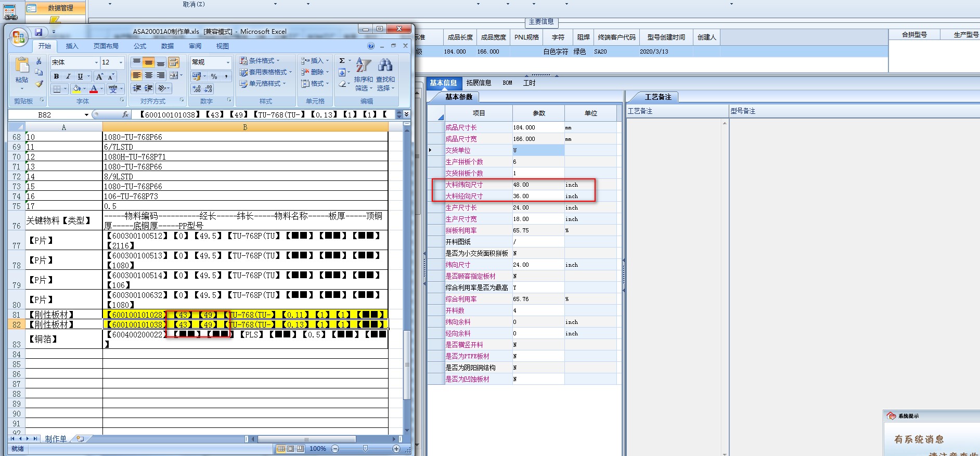Switch to the 公式 ribbon tab
Viewport: 980px width, 456px height.
click(140, 46)
